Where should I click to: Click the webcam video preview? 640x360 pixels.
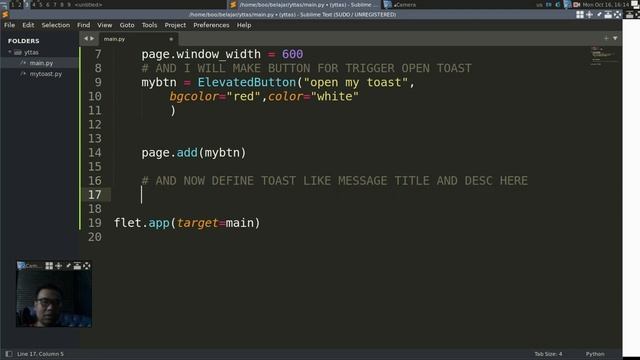coord(53,299)
